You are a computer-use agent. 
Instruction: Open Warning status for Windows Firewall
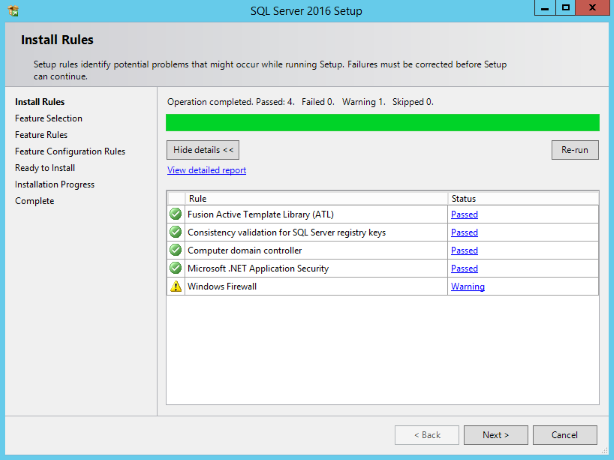[x=468, y=287]
